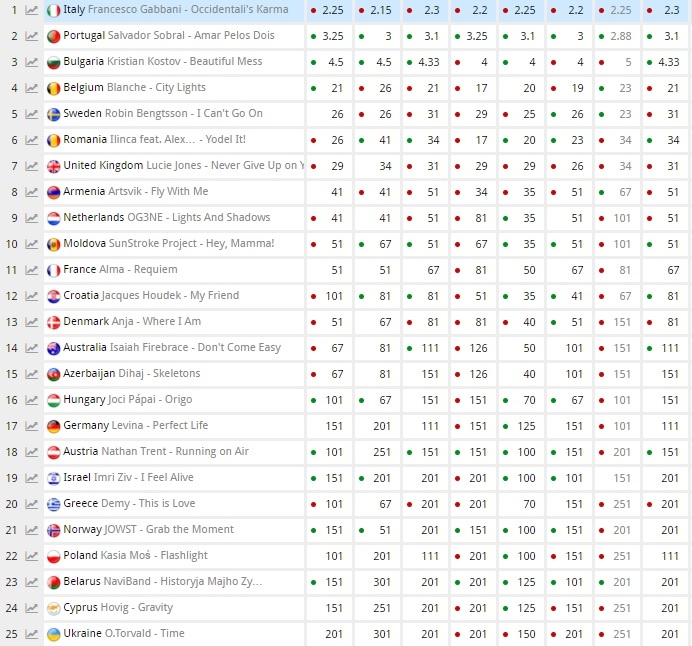
Task: Click the chart icon for Australia's row
Action: pyautogui.click(x=32, y=348)
